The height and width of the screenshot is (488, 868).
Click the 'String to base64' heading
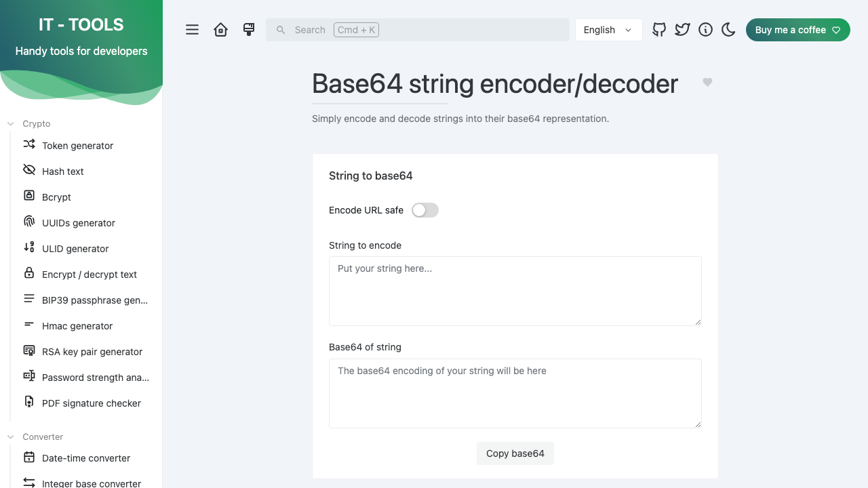[x=371, y=176]
